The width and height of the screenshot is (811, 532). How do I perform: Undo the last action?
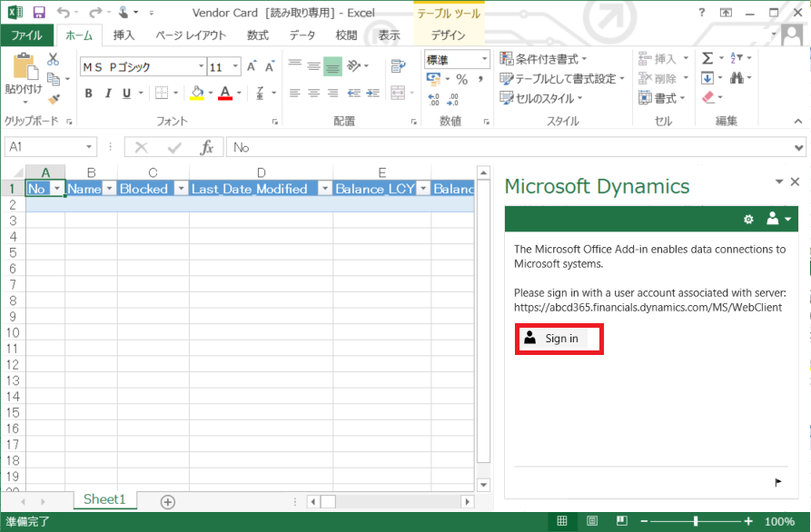pos(63,13)
